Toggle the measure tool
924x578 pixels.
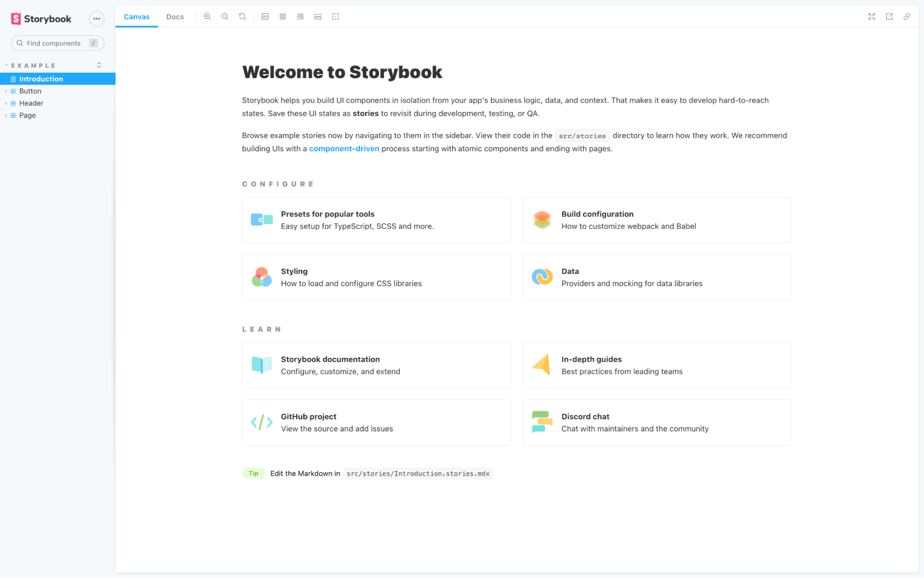(318, 17)
